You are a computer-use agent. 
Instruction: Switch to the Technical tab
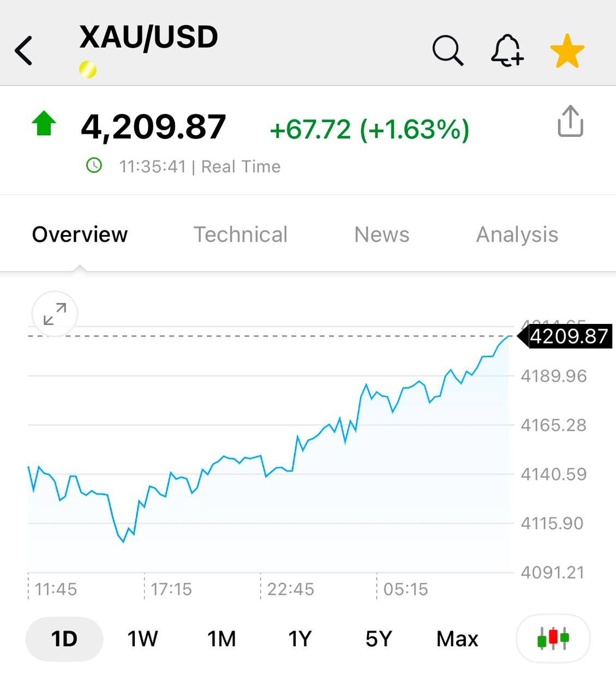(240, 234)
